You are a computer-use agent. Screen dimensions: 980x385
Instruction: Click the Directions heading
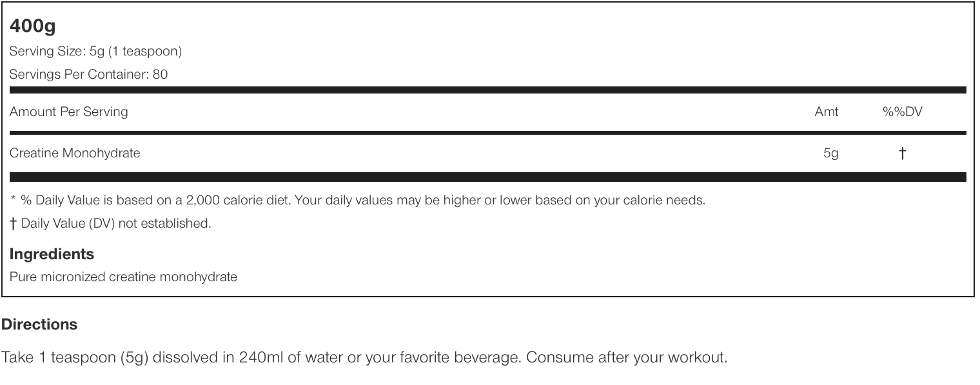[x=39, y=324]
